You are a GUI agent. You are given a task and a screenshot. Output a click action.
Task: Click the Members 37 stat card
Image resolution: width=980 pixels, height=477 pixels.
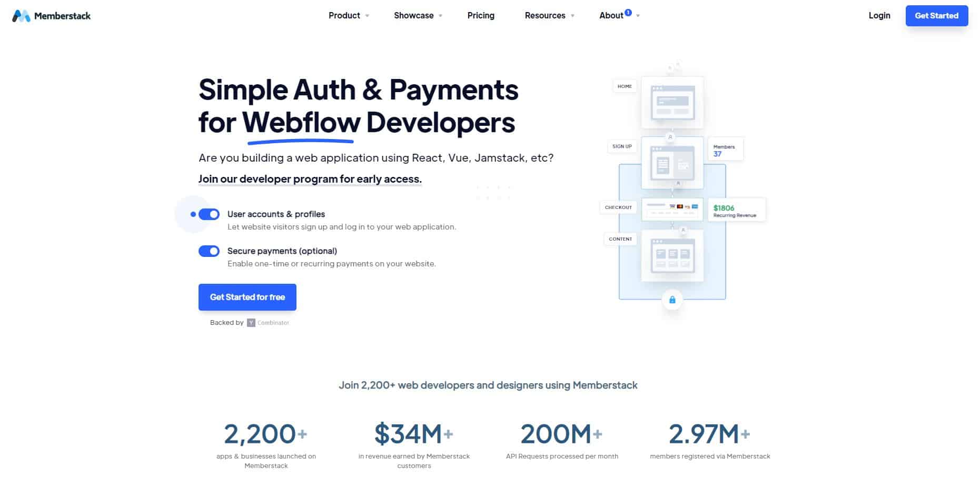[725, 149]
